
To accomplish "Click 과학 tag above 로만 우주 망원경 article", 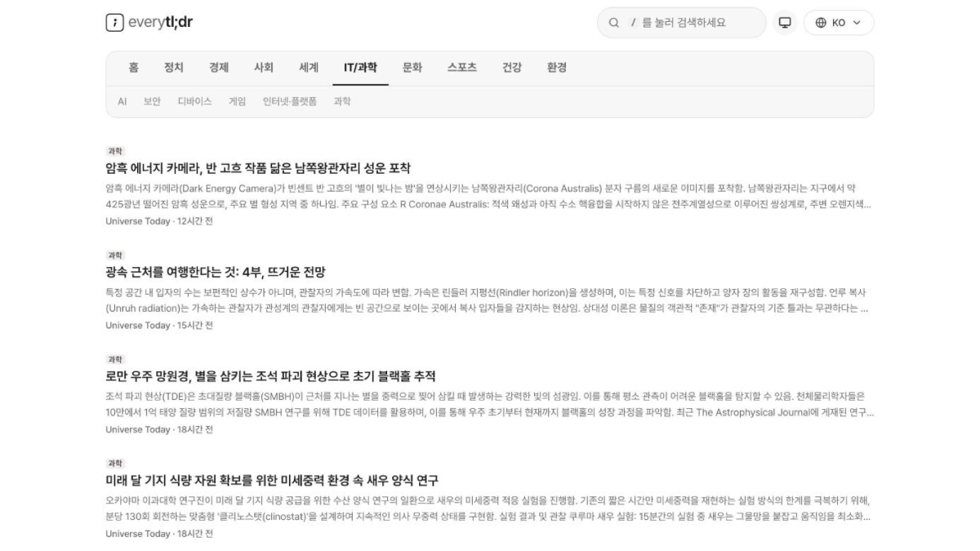I will click(x=115, y=359).
